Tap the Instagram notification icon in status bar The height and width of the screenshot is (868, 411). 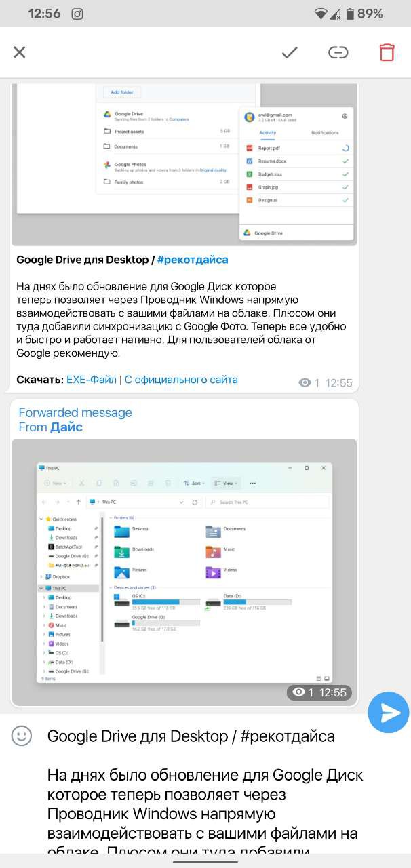pyautogui.click(x=78, y=14)
